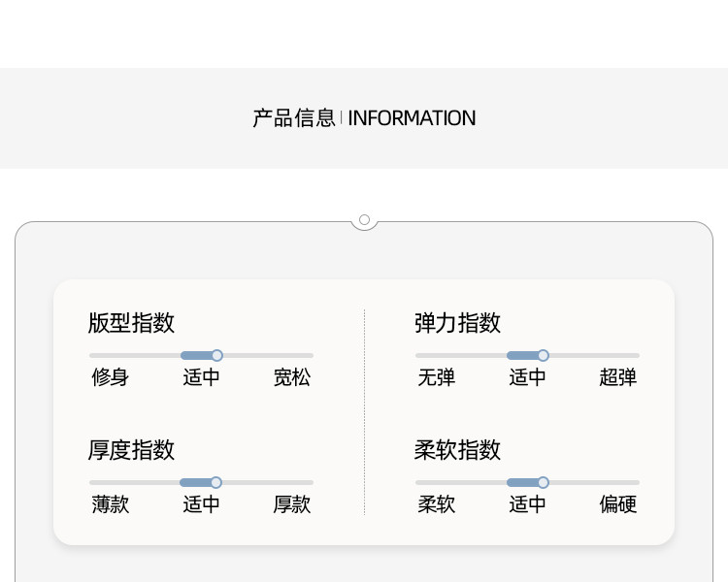Click the small circle at card top
The width and height of the screenshot is (728, 582).
tap(364, 220)
